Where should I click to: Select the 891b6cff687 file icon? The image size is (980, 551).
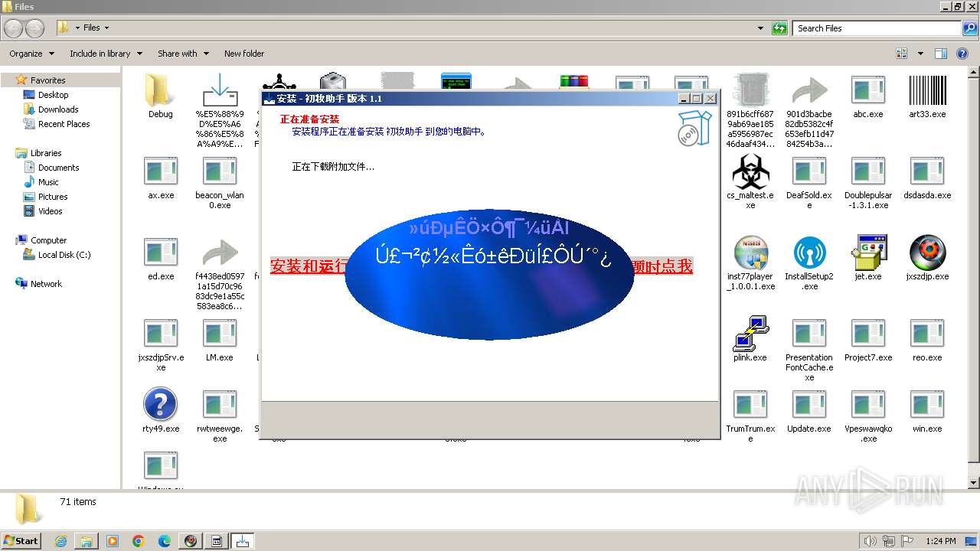750,90
